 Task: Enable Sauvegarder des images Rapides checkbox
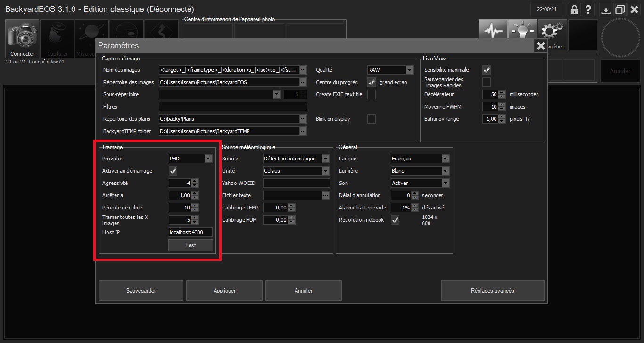[487, 82]
